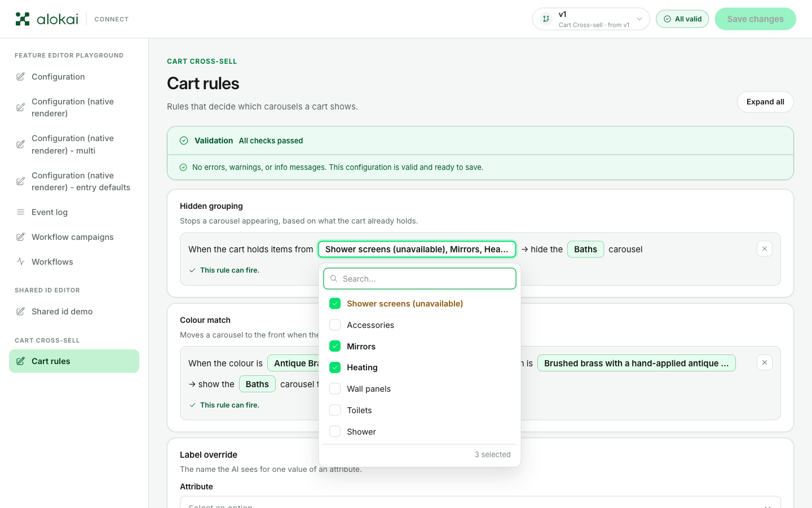The width and height of the screenshot is (812, 508).
Task: Click the branch icon in version selector
Action: pos(546,19)
